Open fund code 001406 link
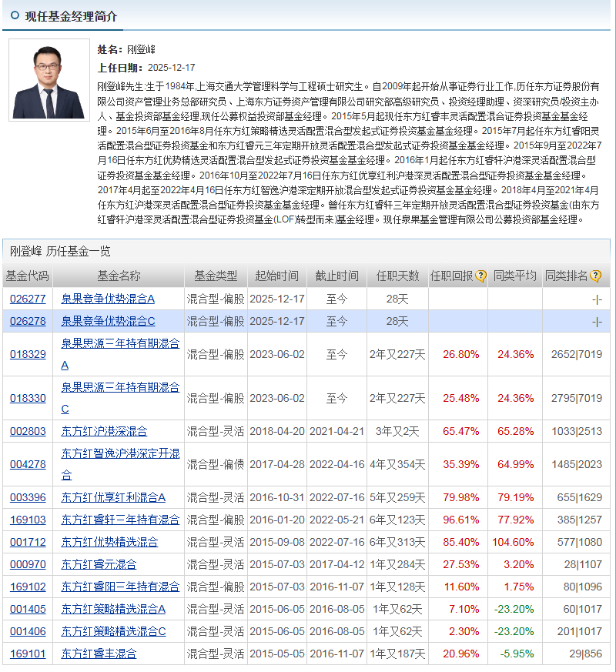616x672 pixels. point(28,631)
